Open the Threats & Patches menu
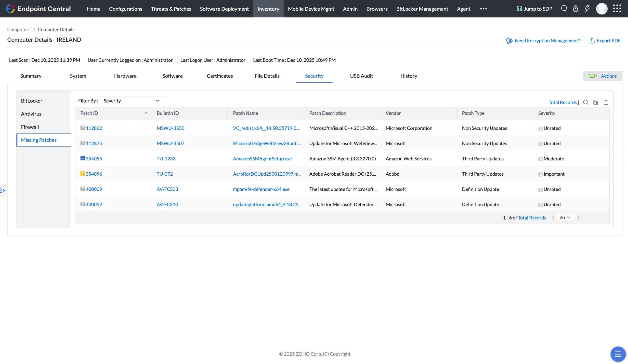 [171, 9]
